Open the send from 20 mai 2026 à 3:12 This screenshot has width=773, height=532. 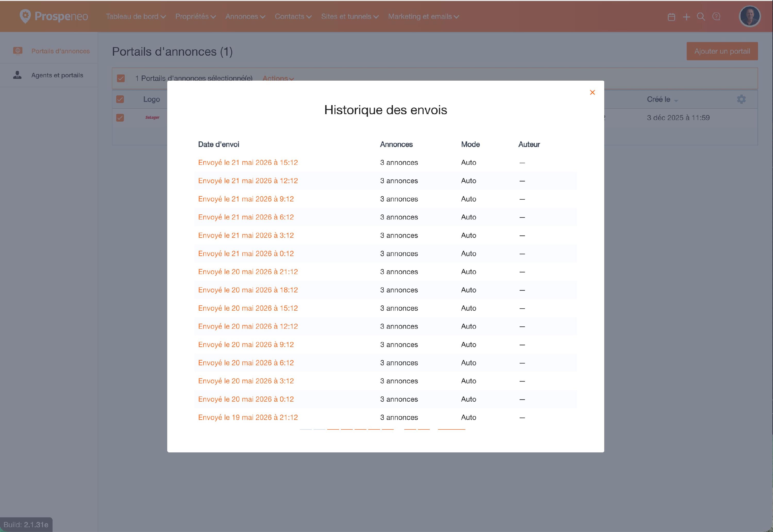tap(246, 381)
